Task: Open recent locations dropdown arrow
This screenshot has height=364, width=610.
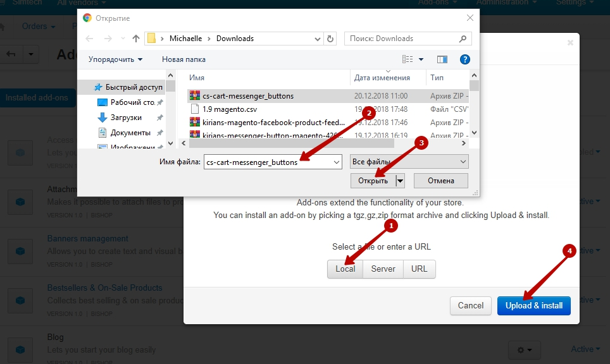Action: [123, 39]
